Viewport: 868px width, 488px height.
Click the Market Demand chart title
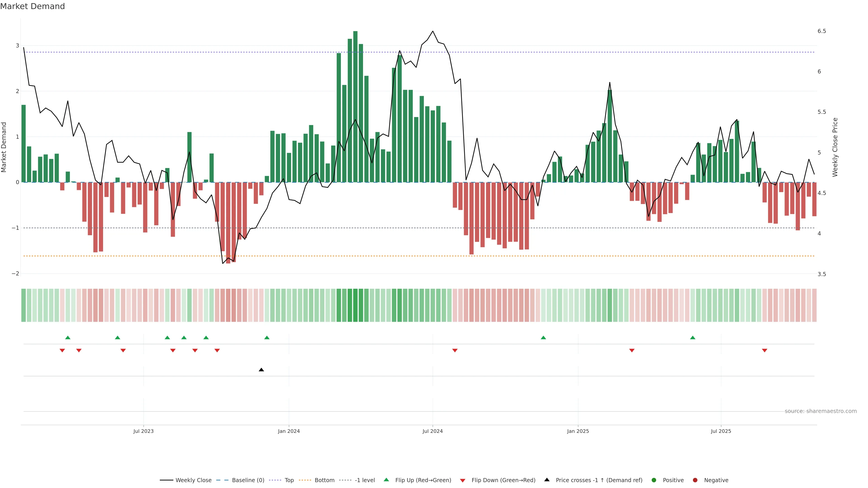click(x=32, y=6)
